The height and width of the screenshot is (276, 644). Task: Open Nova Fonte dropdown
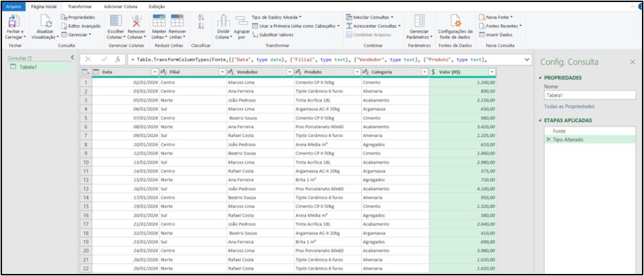pyautogui.click(x=496, y=17)
